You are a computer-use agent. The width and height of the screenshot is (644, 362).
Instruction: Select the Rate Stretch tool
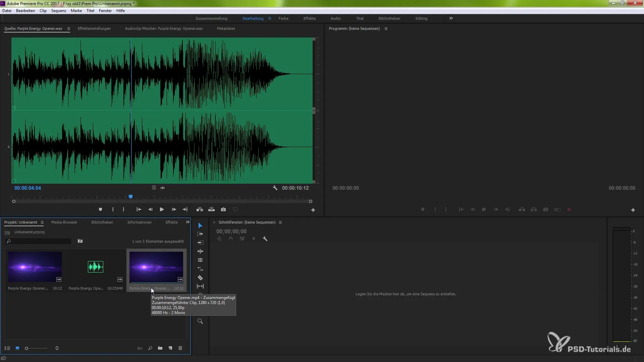[x=200, y=269]
